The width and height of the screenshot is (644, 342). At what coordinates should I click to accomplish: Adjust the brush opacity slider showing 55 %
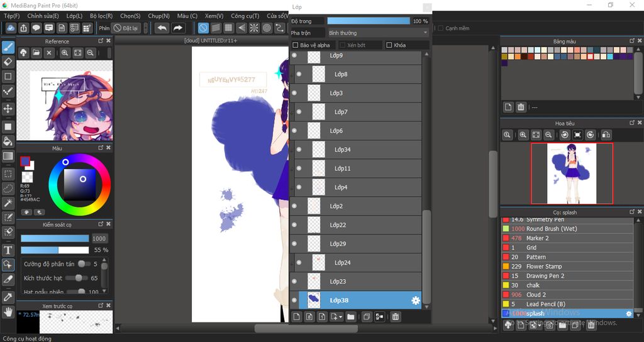point(55,250)
